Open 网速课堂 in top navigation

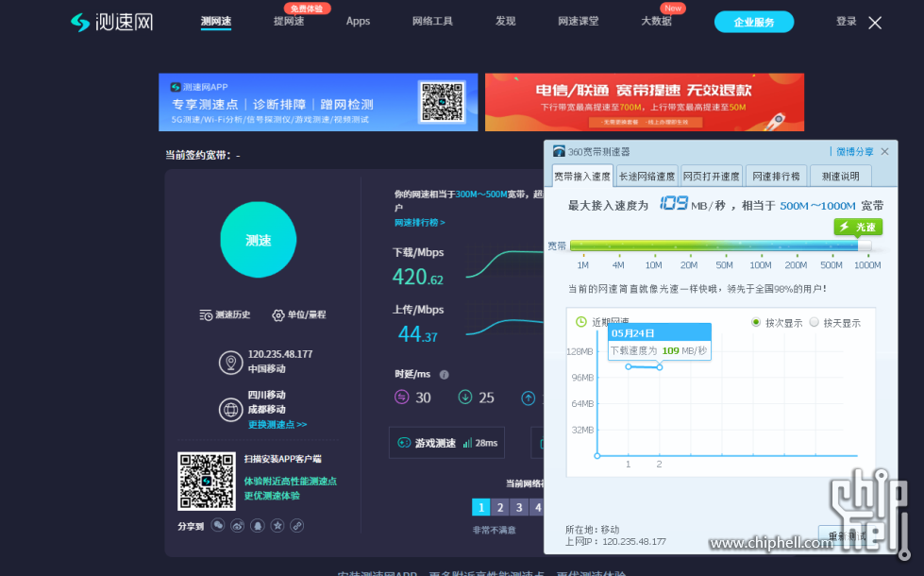pos(578,21)
